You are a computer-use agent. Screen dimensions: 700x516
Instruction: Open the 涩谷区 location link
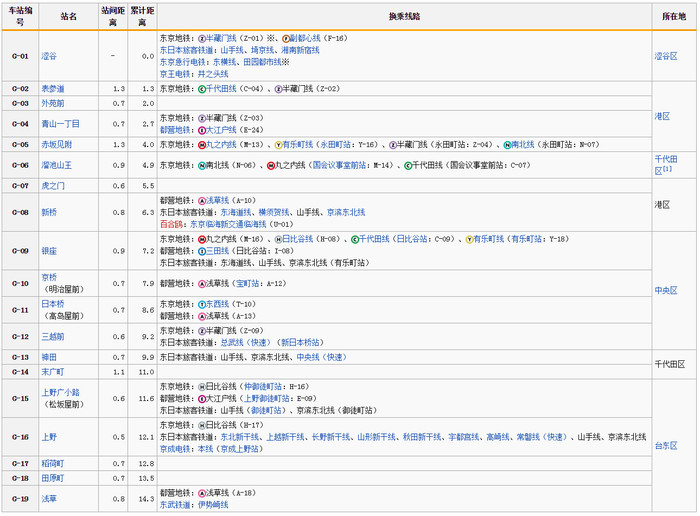click(666, 56)
